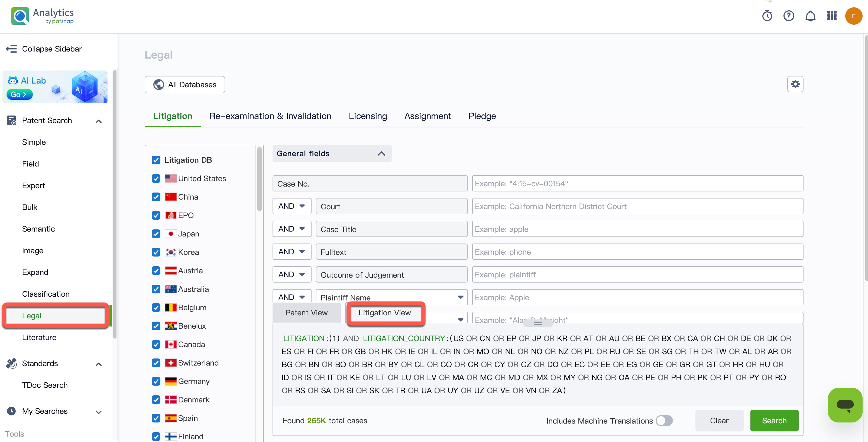
Task: Uncheck the United States checkbox
Action: 156,178
